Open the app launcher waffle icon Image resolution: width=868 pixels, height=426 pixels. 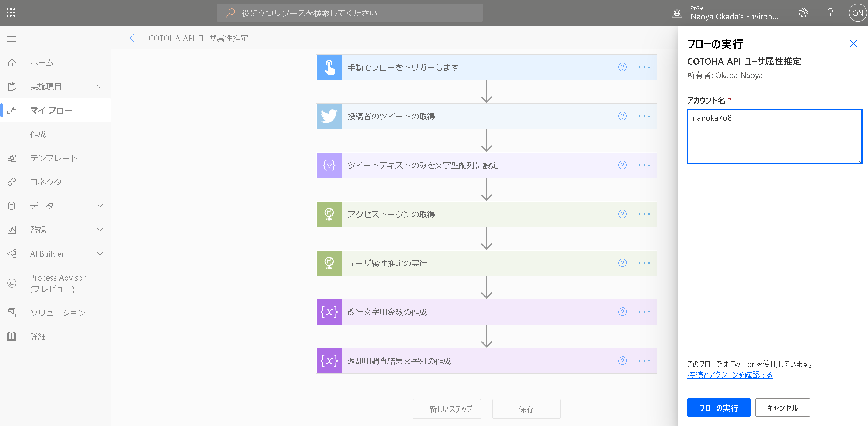point(11,13)
